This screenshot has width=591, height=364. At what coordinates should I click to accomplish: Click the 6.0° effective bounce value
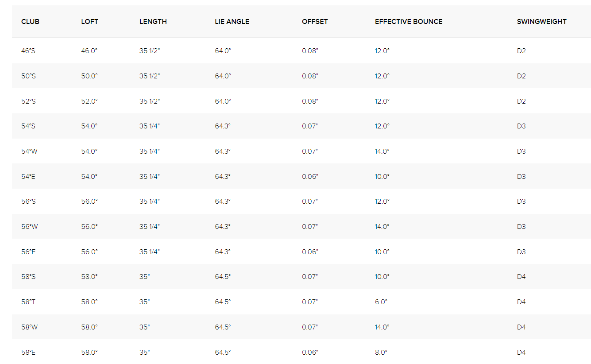coord(381,302)
